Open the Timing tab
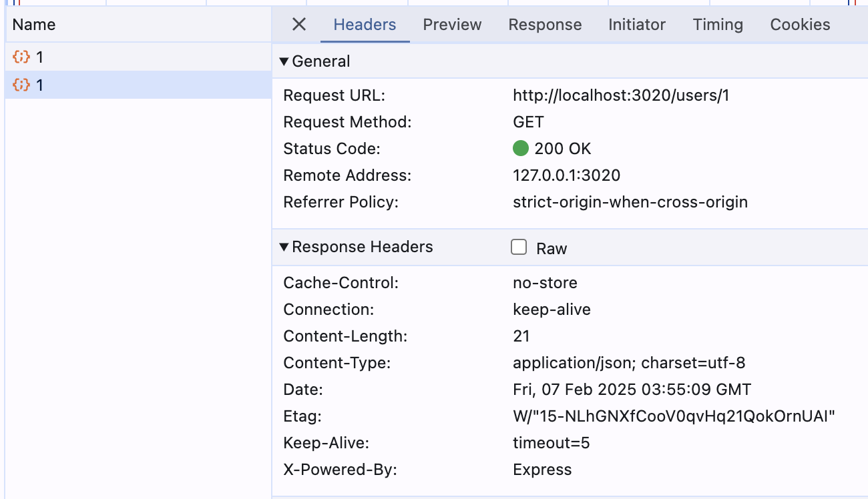The height and width of the screenshot is (499, 868). coord(718,25)
